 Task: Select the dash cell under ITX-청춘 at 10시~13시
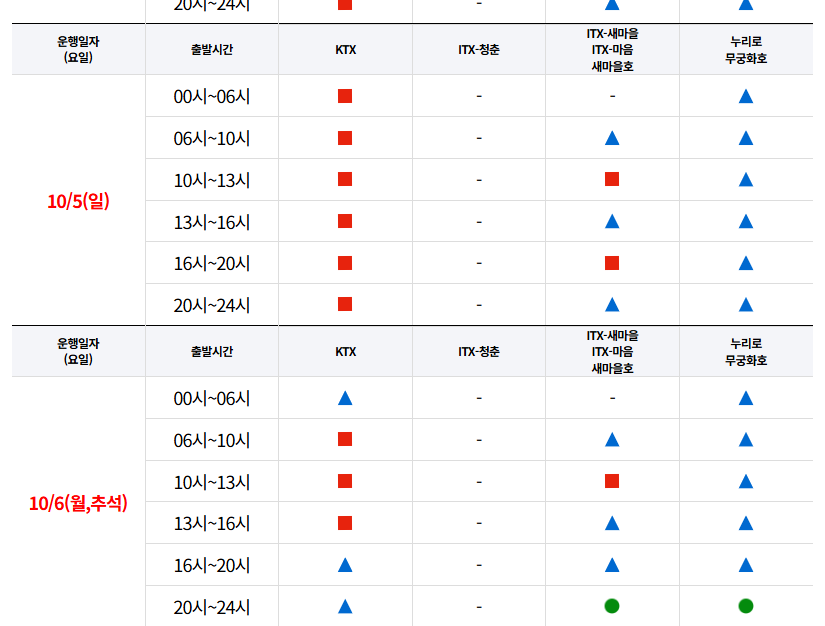point(478,179)
